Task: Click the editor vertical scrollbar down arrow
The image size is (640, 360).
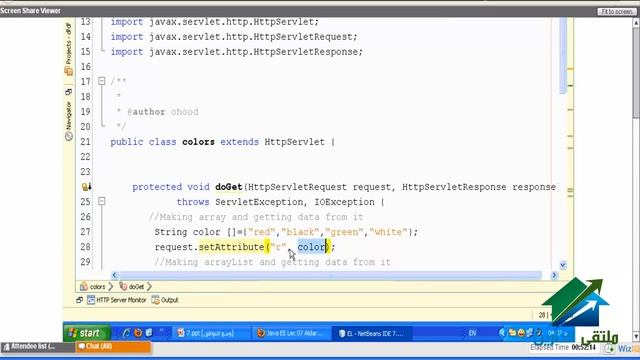Action: (x=563, y=265)
